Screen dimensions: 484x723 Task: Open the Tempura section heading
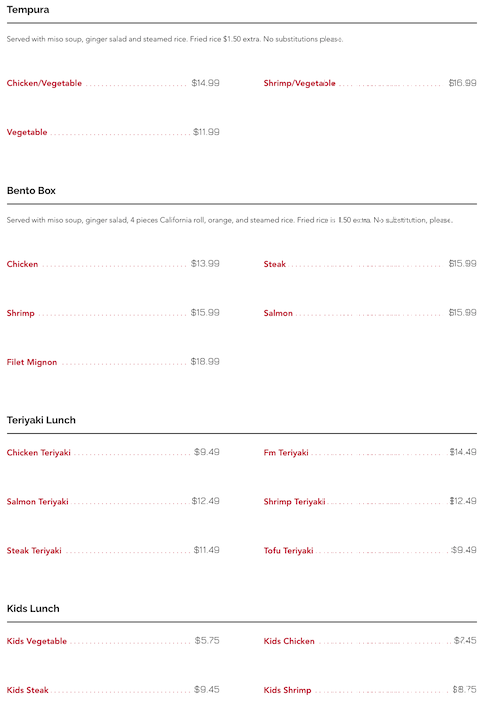coord(28,10)
